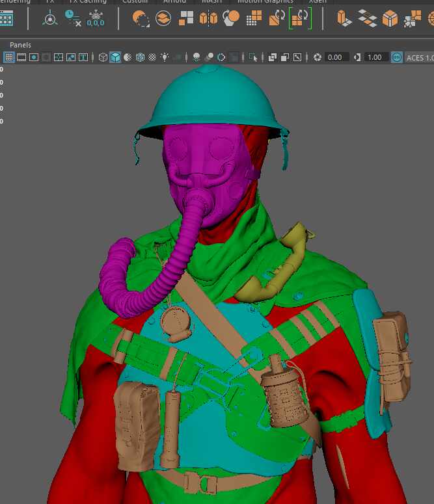
Task: Toggle the Film Gate display
Action: [21, 57]
